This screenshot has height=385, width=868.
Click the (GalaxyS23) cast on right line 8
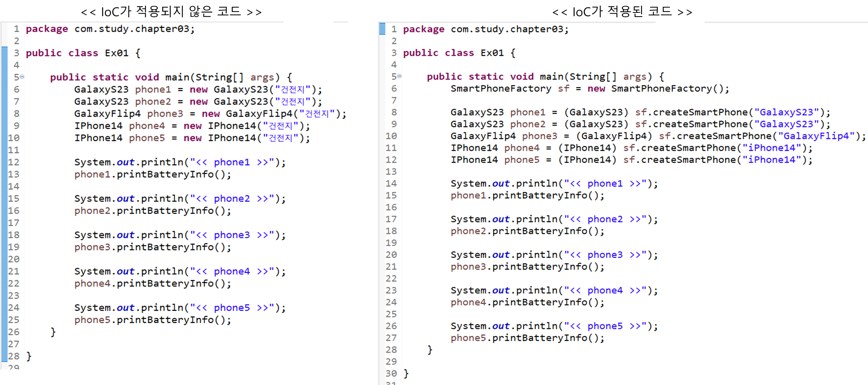[x=596, y=112]
